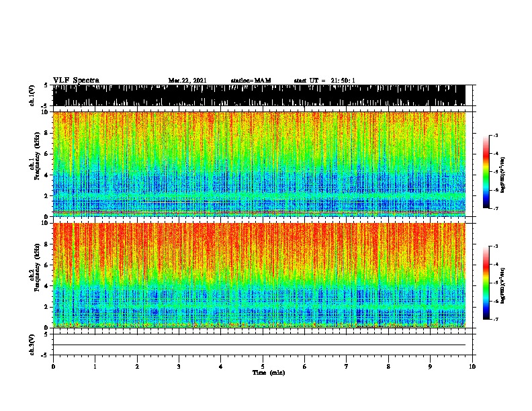
Task: Click the "VLF Spectra" plot title
Action: pyautogui.click(x=76, y=81)
